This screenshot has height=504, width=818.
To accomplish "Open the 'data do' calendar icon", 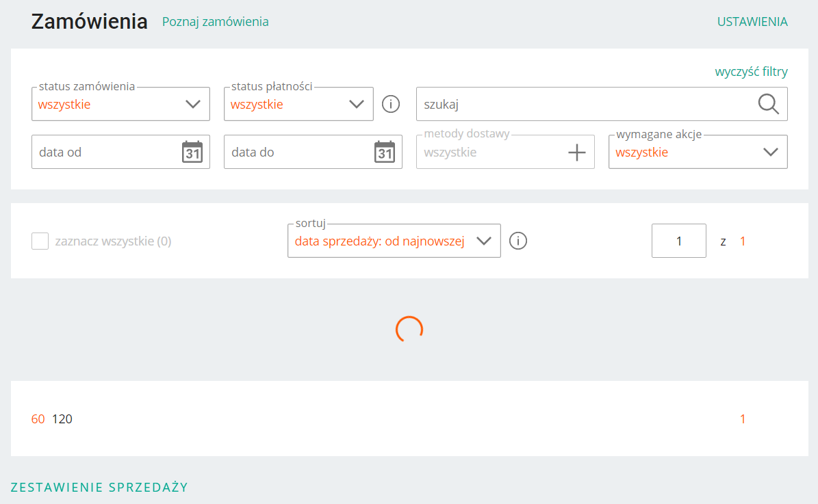I will point(385,152).
